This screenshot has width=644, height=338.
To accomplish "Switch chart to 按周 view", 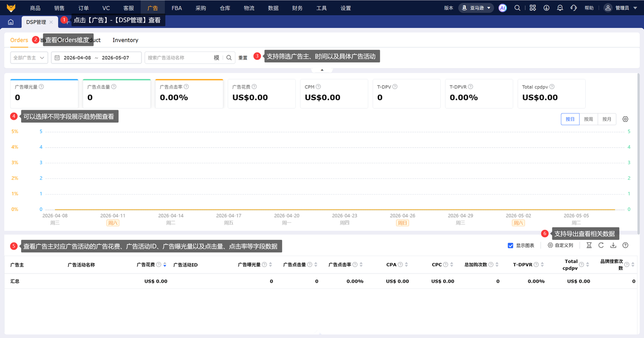I will (589, 119).
